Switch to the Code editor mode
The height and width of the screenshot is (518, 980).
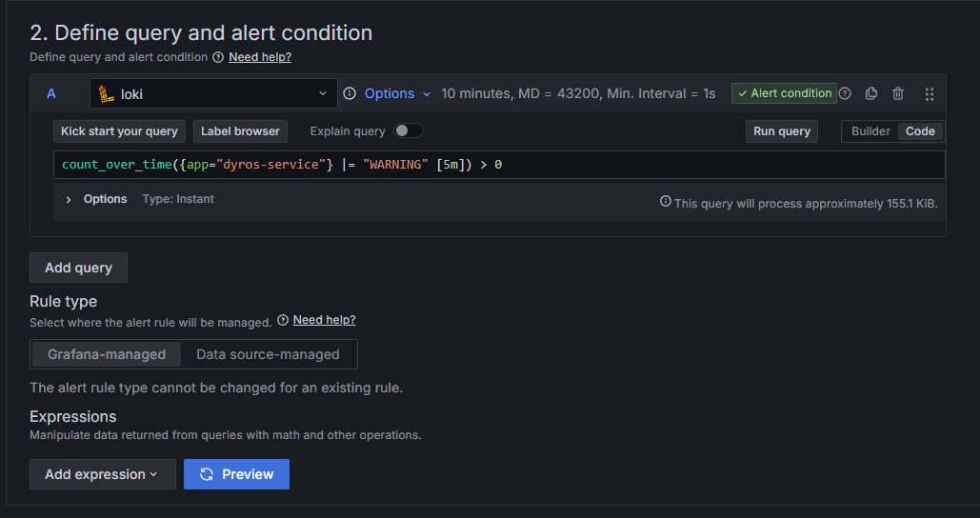(920, 131)
